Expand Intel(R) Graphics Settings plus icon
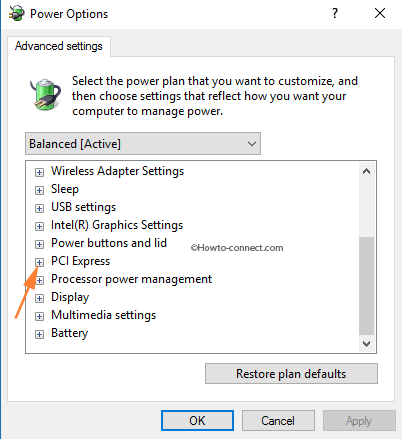Viewport: 402px width, 439px height. click(39, 226)
